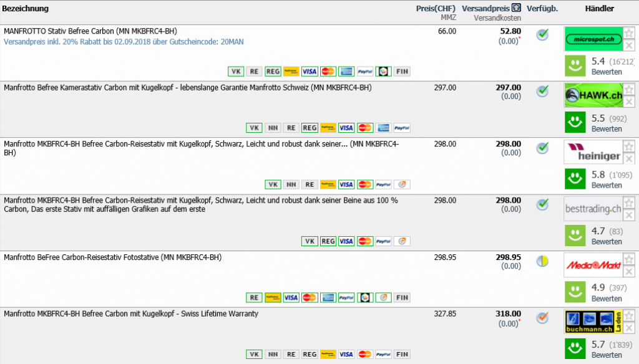
Task: Favorite microspot.ch with its star icon
Action: (x=629, y=32)
